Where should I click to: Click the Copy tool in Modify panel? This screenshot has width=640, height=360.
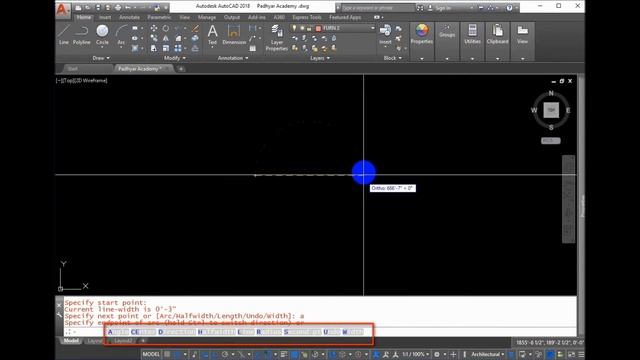pyautogui.click(x=154, y=38)
